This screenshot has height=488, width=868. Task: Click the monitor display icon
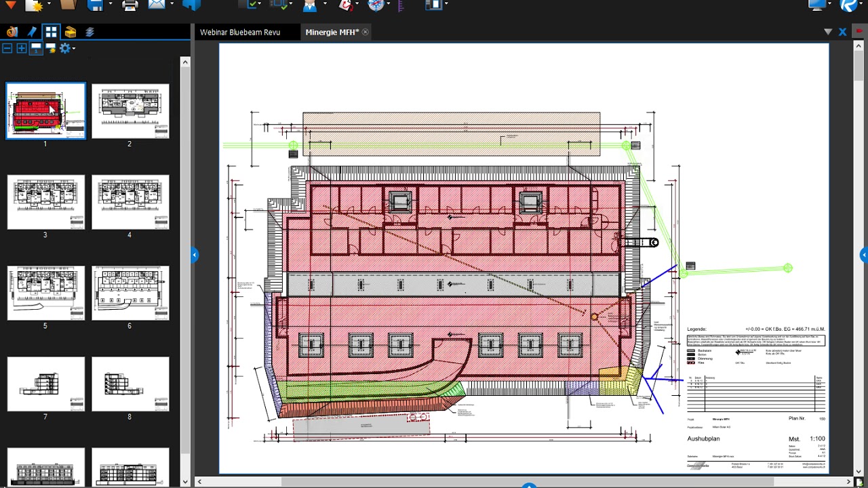[818, 5]
